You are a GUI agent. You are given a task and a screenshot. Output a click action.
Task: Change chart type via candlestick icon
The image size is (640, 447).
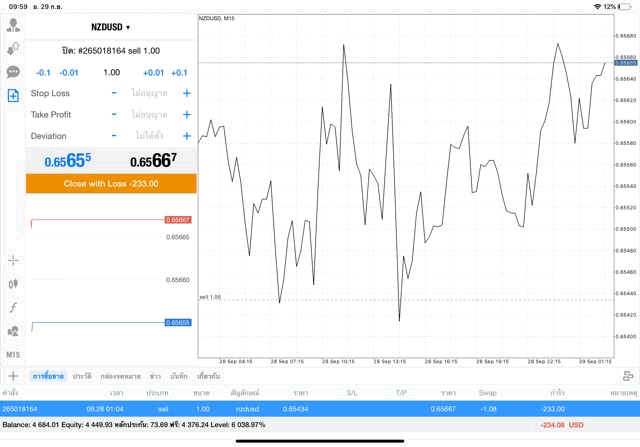(13, 283)
